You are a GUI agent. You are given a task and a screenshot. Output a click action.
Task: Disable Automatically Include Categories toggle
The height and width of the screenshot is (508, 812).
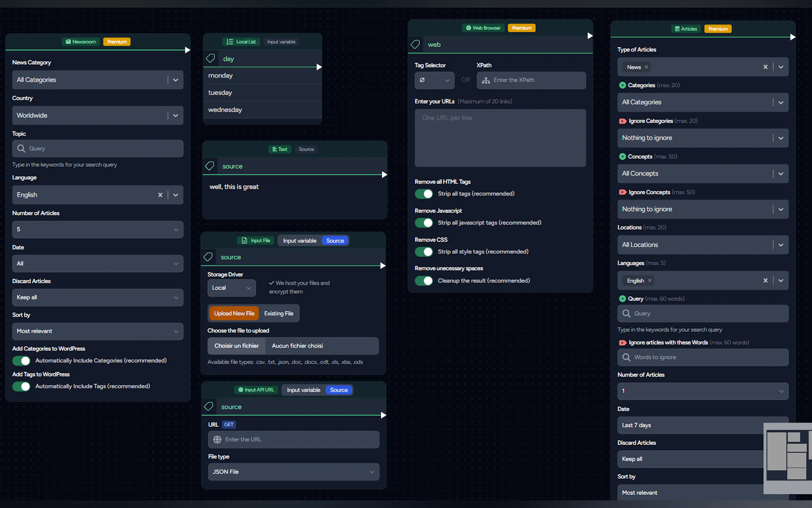[21, 361]
